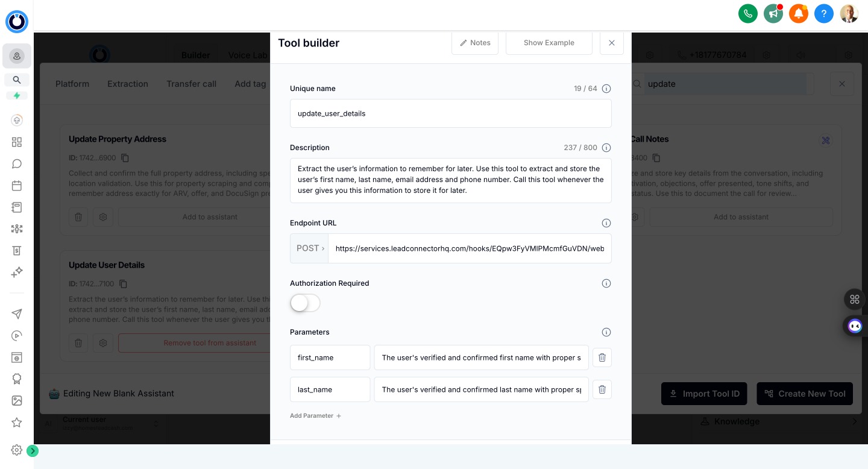Open settings gear on Update User Details tool
This screenshot has width=868, height=469.
(x=103, y=343)
